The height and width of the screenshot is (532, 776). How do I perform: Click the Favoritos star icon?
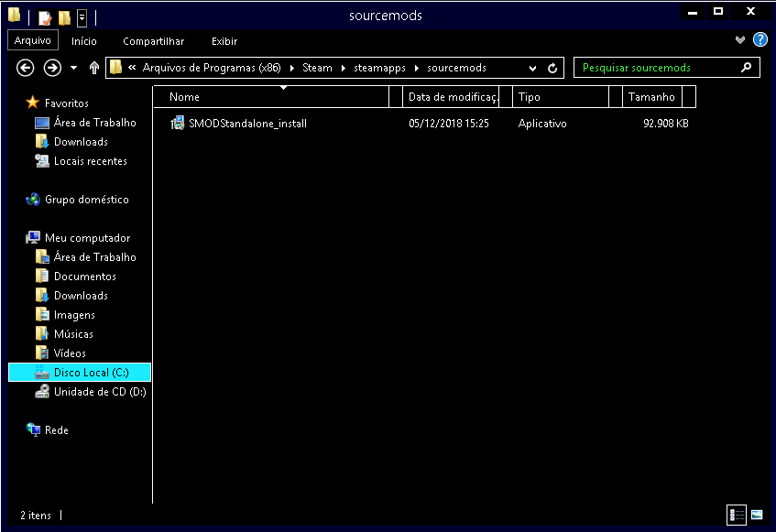33,103
